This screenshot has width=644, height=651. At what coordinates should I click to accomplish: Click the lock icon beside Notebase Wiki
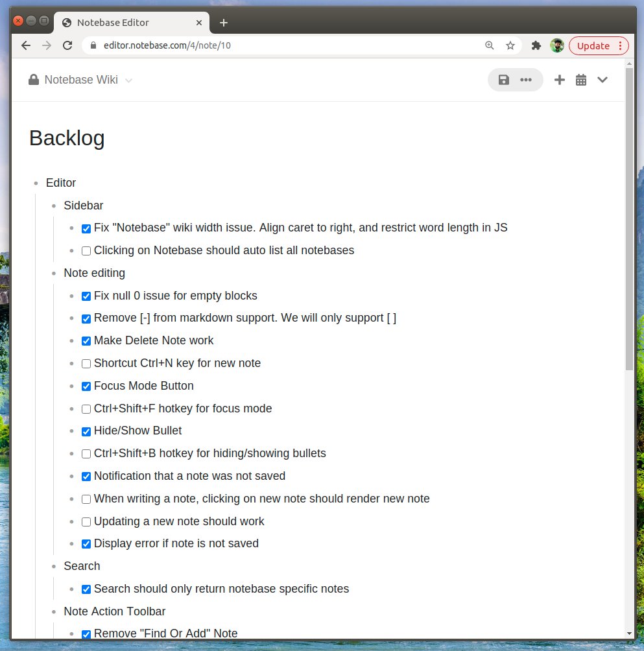point(34,80)
